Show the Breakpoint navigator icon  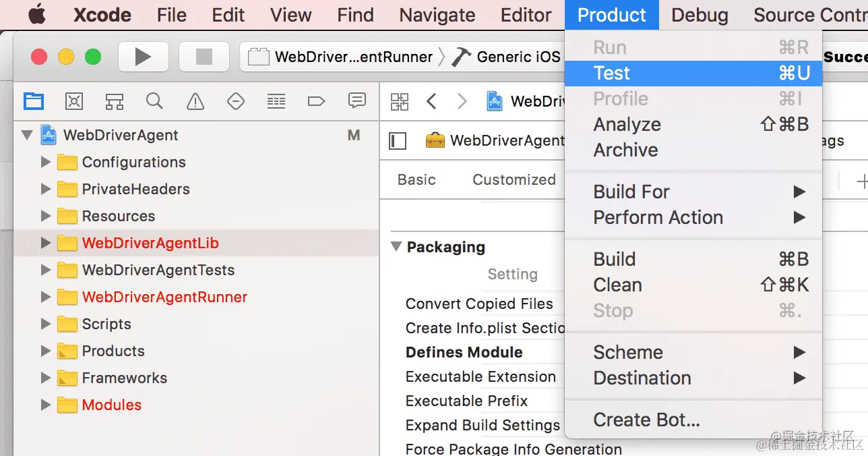pyautogui.click(x=316, y=101)
